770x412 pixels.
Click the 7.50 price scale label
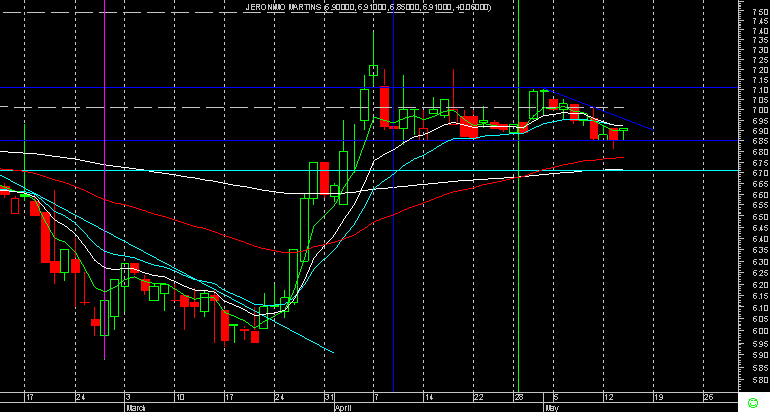pyautogui.click(x=760, y=11)
